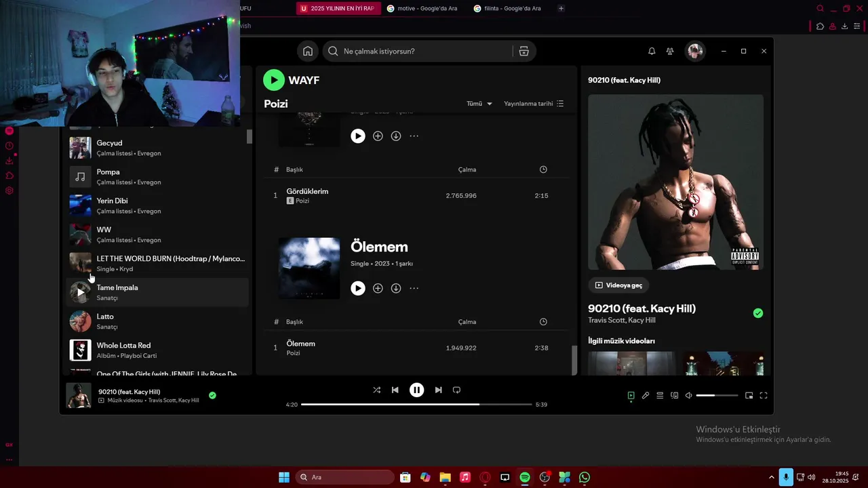Image resolution: width=868 pixels, height=488 pixels.
Task: Enter full screen mode
Action: (x=764, y=395)
